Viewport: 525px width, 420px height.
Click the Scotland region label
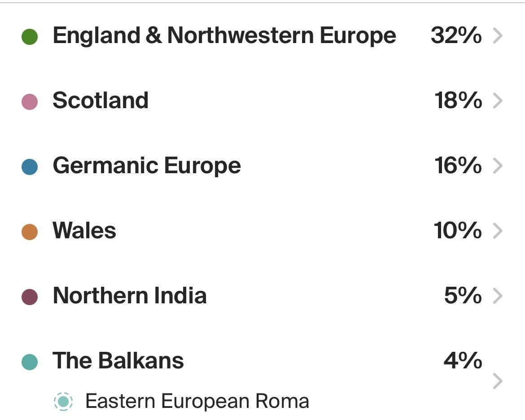101,100
